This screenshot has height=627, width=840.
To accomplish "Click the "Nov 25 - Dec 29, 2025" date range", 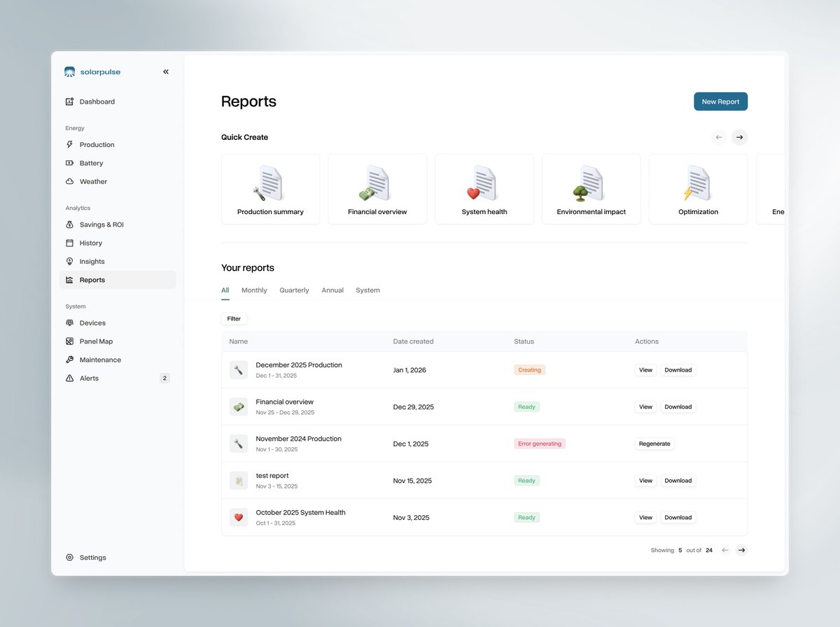I will pos(285,412).
